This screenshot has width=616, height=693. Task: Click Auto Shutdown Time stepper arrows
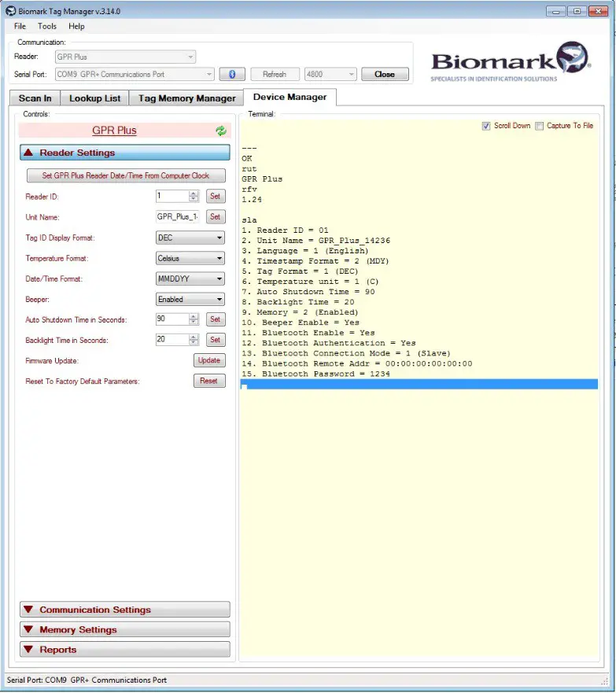point(194,319)
